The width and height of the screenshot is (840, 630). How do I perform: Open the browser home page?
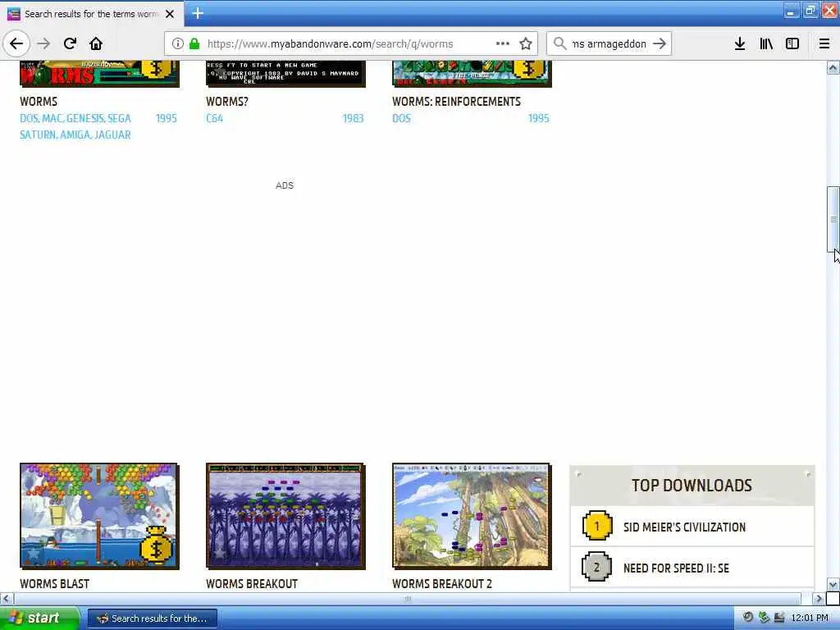point(96,43)
